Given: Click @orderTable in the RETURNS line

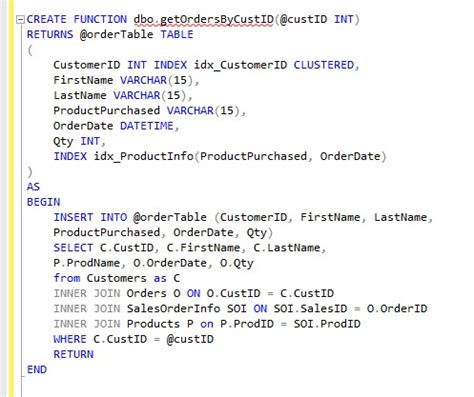Looking at the screenshot, I should click(x=117, y=34).
